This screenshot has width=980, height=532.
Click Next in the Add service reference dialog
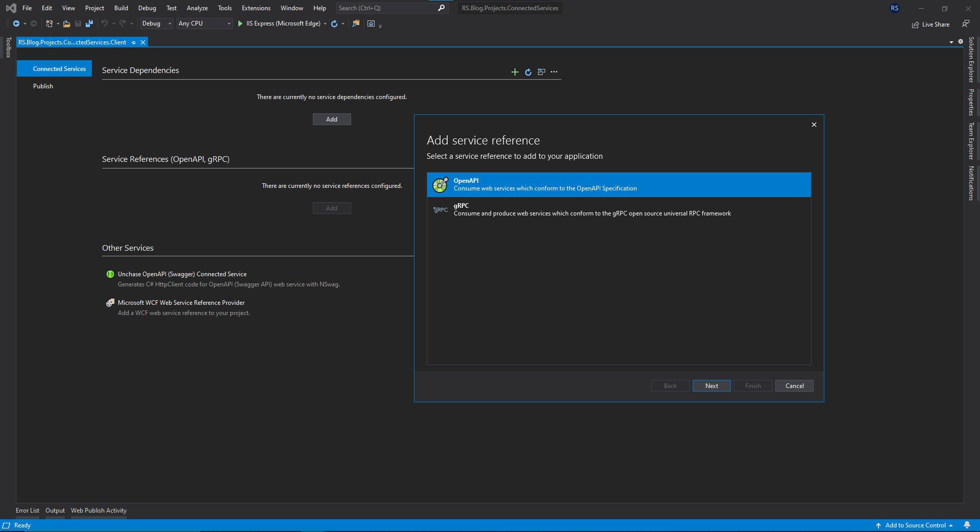pos(712,386)
